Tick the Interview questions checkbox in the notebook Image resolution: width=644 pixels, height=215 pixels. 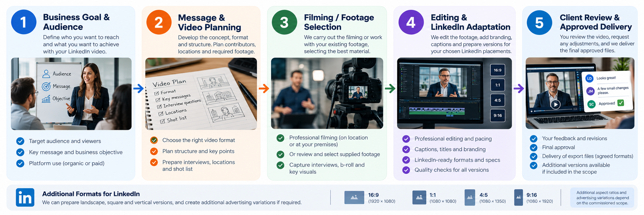click(x=160, y=107)
